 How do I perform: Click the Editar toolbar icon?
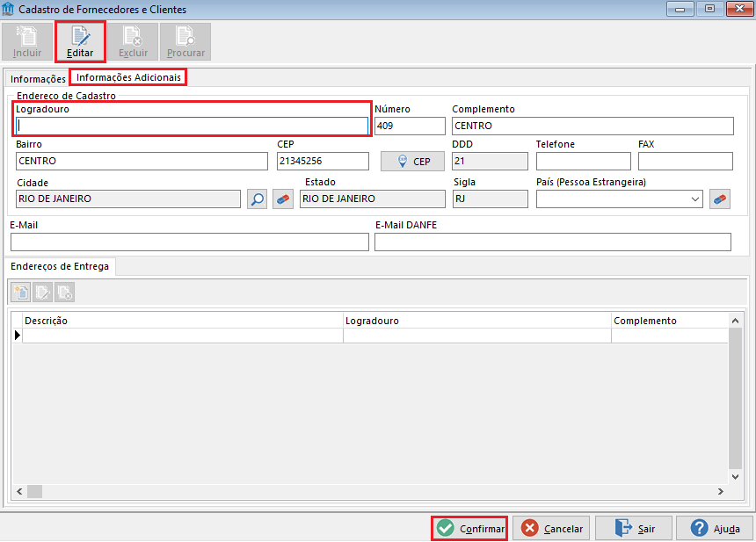coord(80,41)
